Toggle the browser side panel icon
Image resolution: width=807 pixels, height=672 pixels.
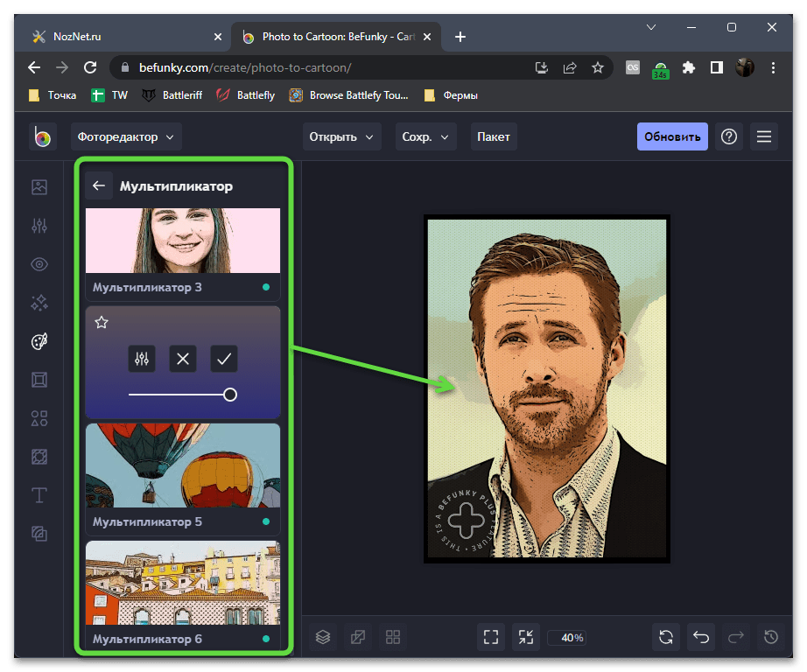pos(717,67)
